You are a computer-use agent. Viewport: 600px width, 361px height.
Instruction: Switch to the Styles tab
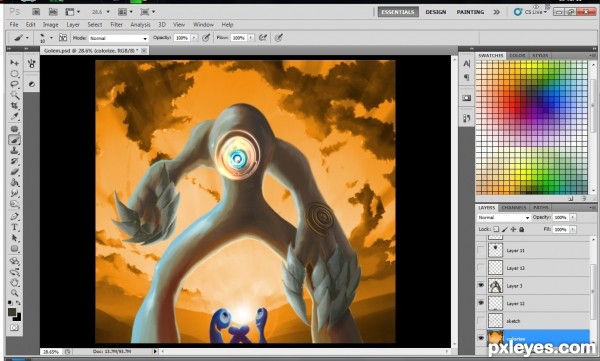click(540, 56)
